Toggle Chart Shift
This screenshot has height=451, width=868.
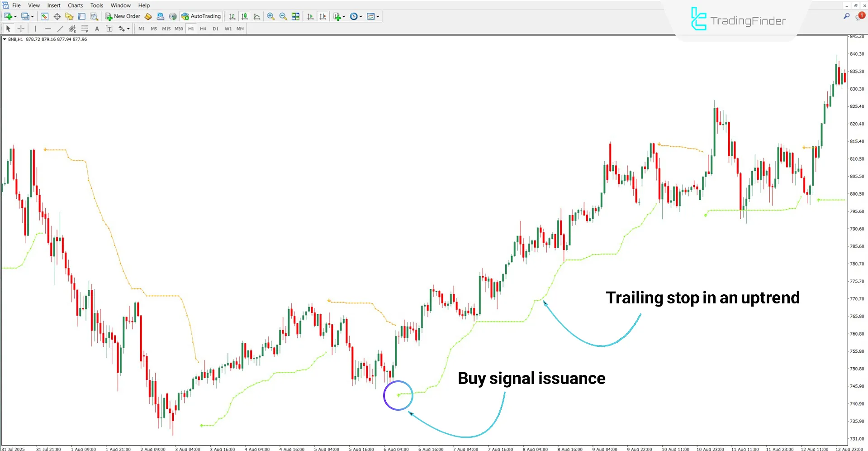coord(323,16)
